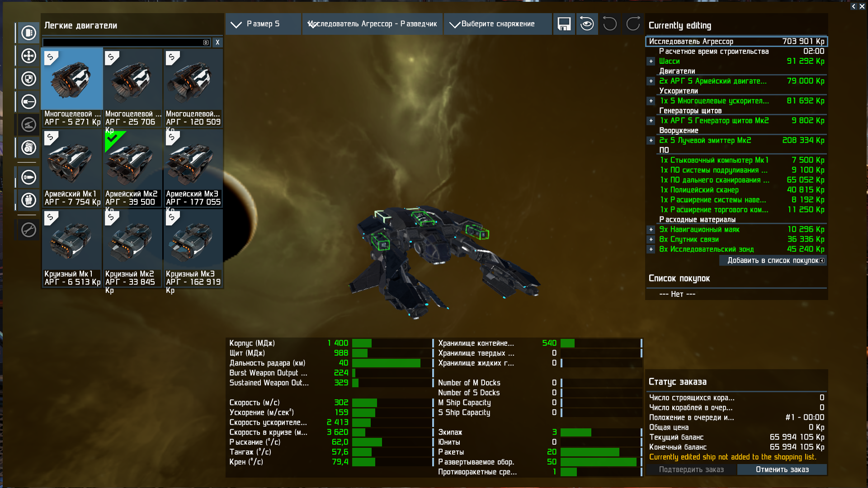
Task: Open the Исследователь Агрессор ship dropdown
Action: tap(373, 24)
